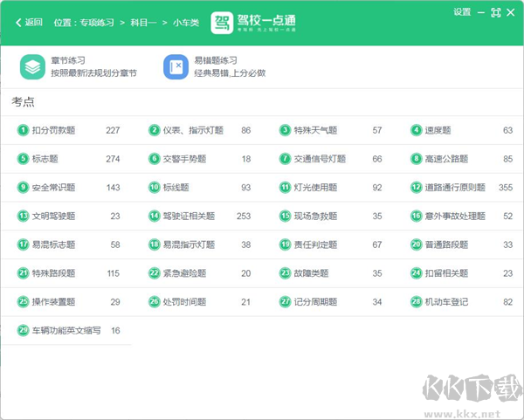
Task: Click number 25 badge for 操作装置题
Action: (x=23, y=302)
